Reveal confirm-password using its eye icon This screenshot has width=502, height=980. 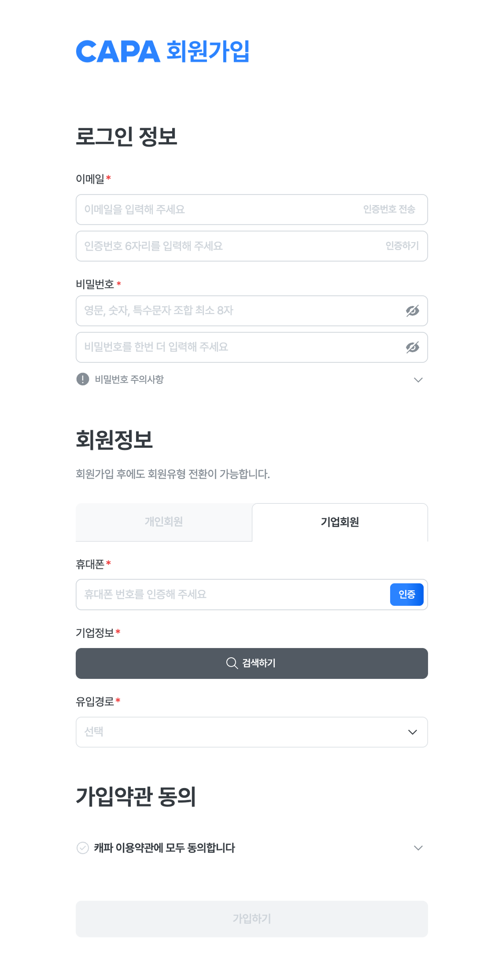tap(412, 347)
